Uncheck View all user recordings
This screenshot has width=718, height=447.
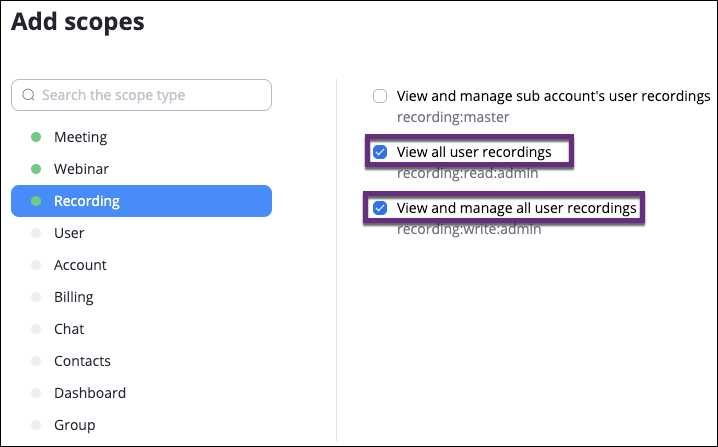click(380, 152)
